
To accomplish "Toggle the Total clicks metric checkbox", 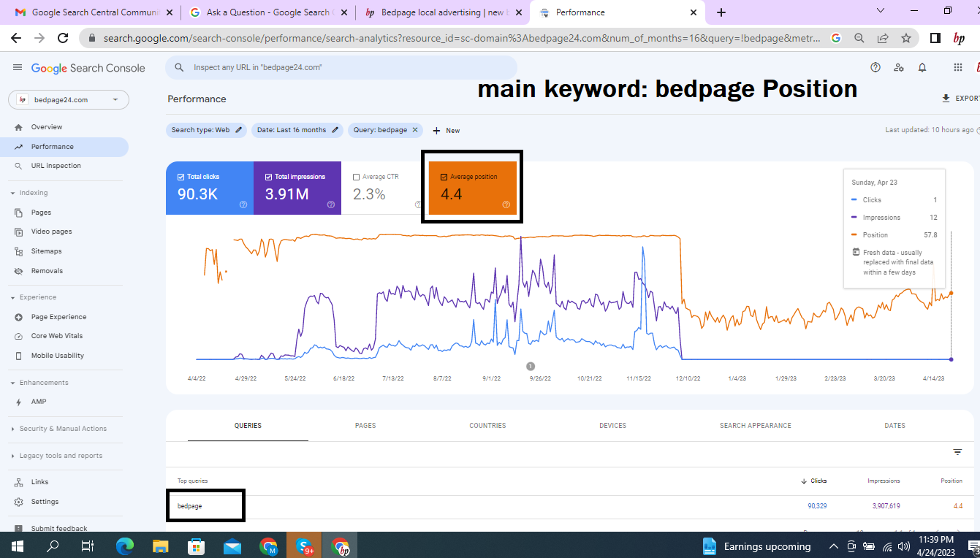I will click(x=181, y=177).
